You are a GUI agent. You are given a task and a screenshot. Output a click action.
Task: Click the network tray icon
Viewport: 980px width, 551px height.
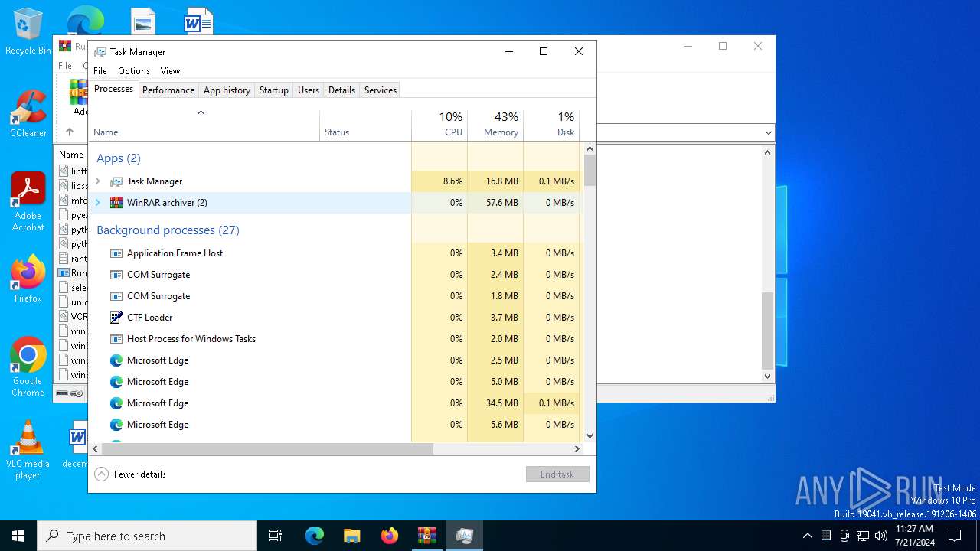(x=863, y=536)
